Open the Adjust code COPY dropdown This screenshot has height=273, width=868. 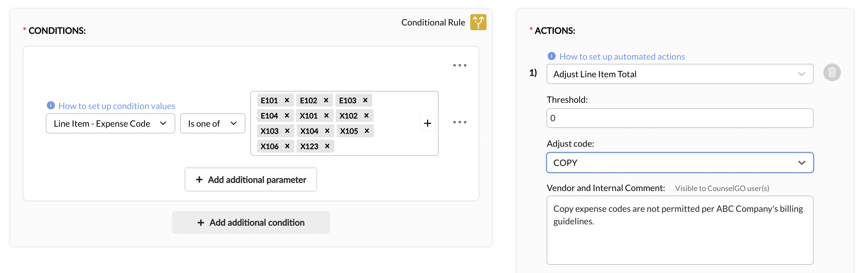tap(680, 163)
